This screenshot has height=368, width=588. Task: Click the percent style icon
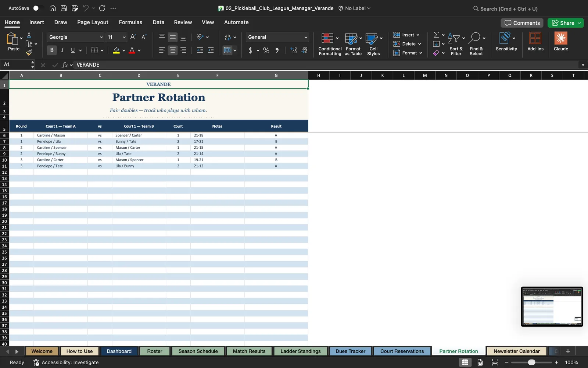(266, 50)
